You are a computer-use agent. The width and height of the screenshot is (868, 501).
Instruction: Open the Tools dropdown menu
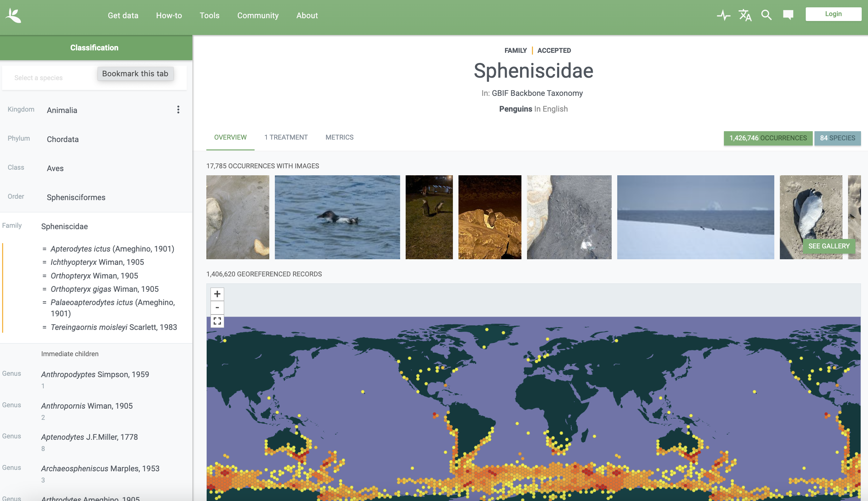pyautogui.click(x=209, y=15)
